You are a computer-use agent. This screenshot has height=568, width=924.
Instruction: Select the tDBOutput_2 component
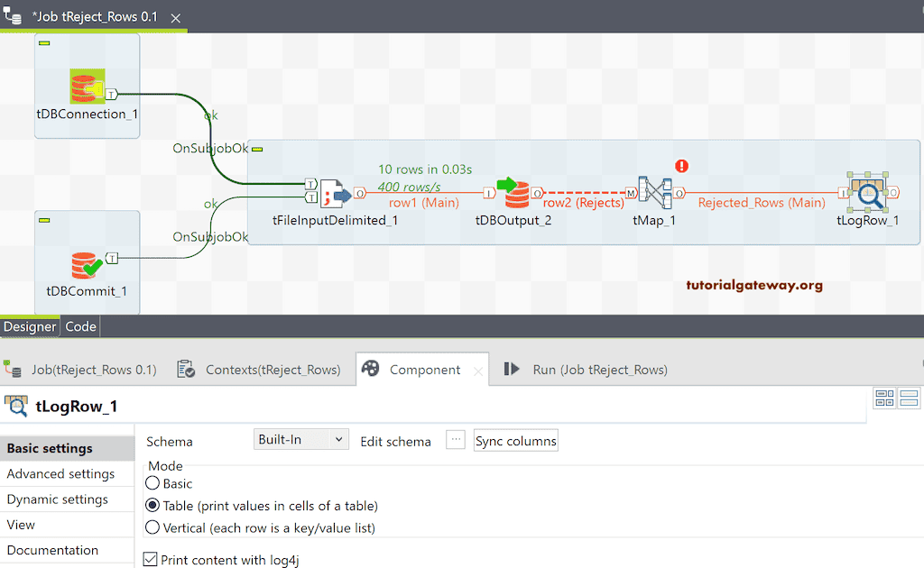pyautogui.click(x=516, y=193)
